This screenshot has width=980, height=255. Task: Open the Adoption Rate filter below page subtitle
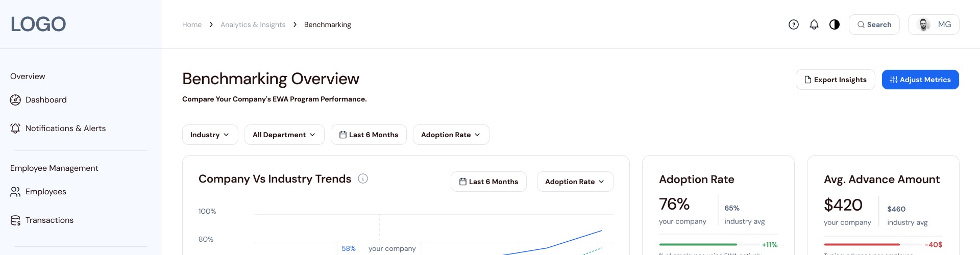[x=451, y=135]
